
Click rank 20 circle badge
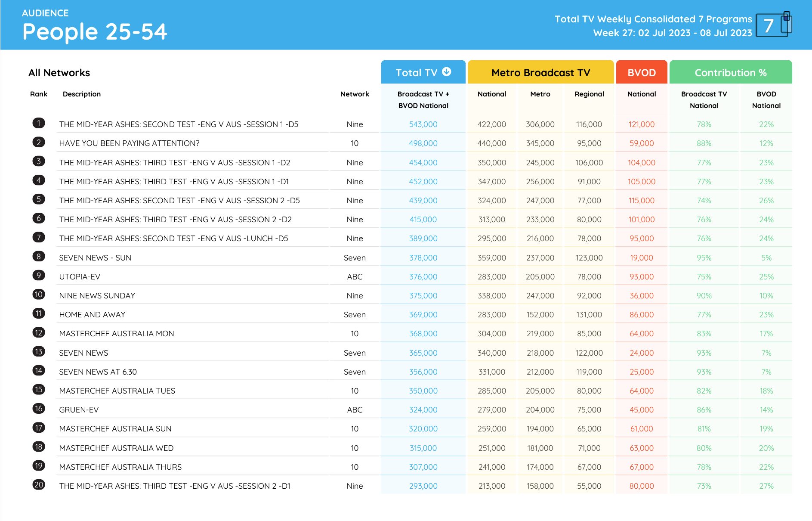pos(39,485)
